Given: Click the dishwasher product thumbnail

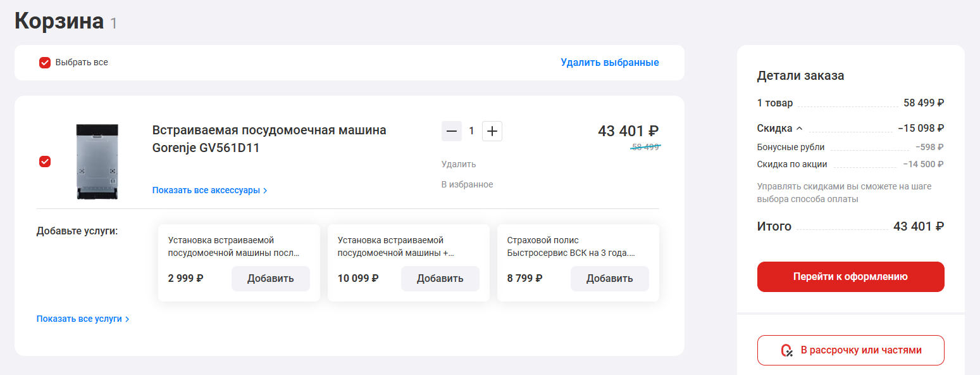Looking at the screenshot, I should pos(96,162).
